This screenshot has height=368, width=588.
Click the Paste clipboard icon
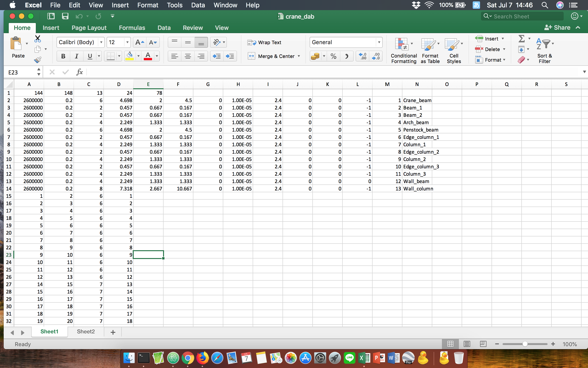[x=16, y=44]
